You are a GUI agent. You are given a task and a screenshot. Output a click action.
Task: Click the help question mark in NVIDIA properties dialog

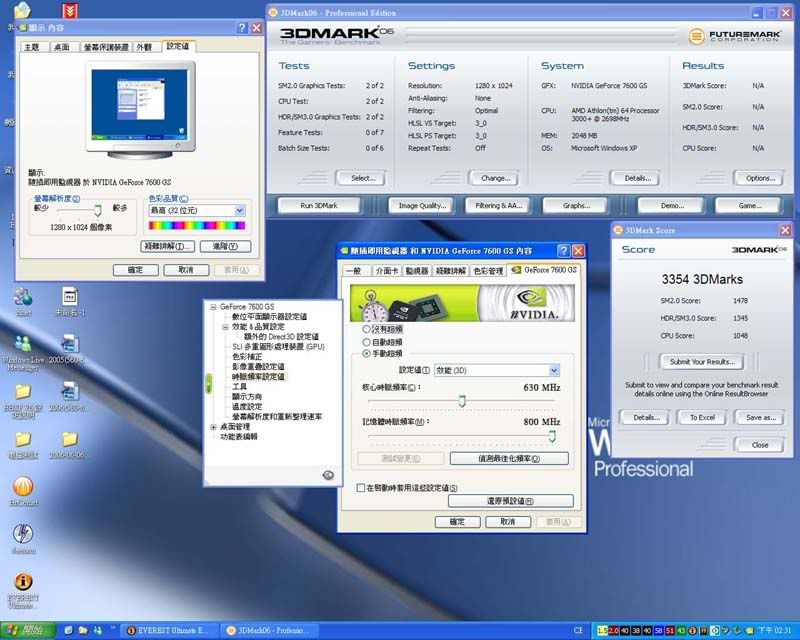pyautogui.click(x=563, y=251)
